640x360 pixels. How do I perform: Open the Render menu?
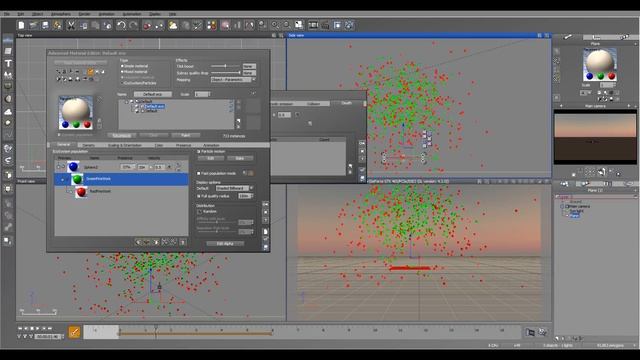(84, 14)
